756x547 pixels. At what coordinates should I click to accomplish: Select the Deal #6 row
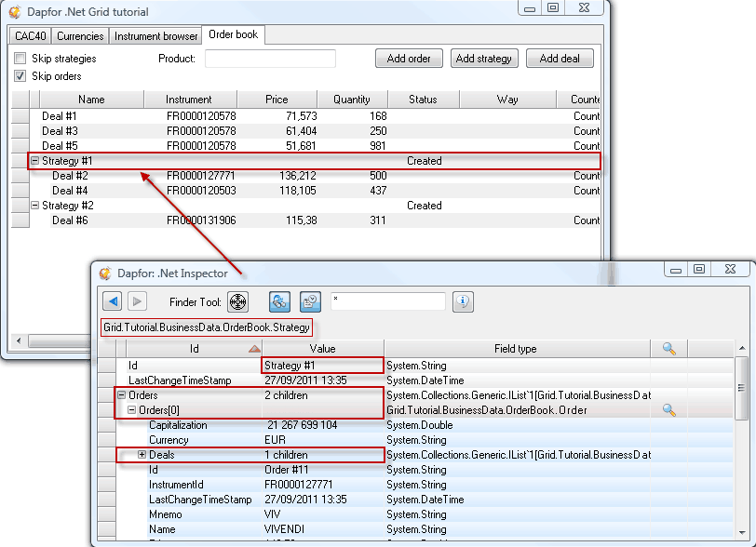coord(306,220)
